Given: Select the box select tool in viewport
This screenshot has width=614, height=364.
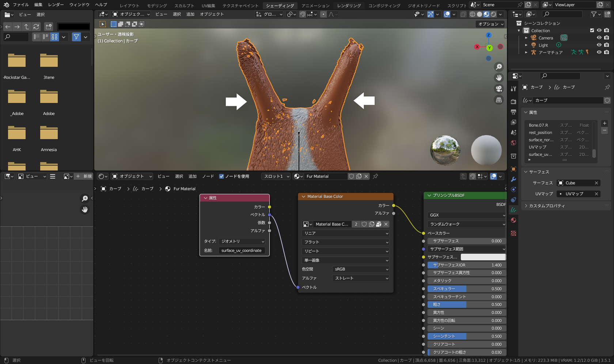Looking at the screenshot, I should point(114,24).
